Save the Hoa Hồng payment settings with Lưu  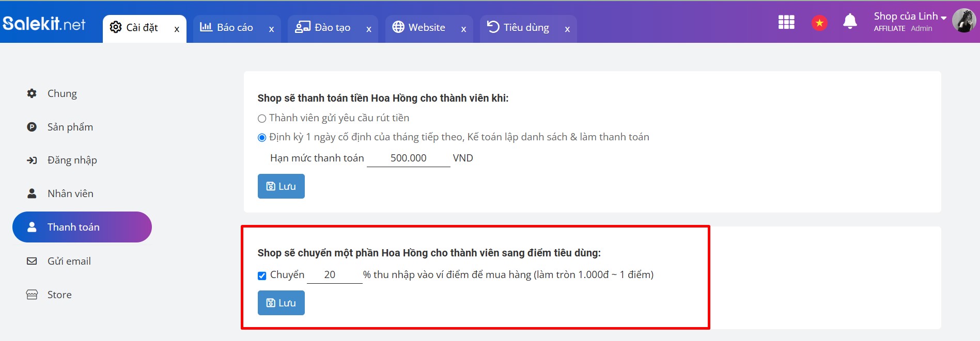[281, 186]
